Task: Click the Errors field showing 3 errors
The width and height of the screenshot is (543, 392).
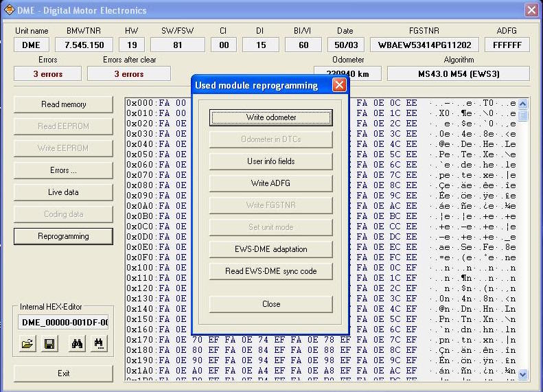Action: click(48, 73)
